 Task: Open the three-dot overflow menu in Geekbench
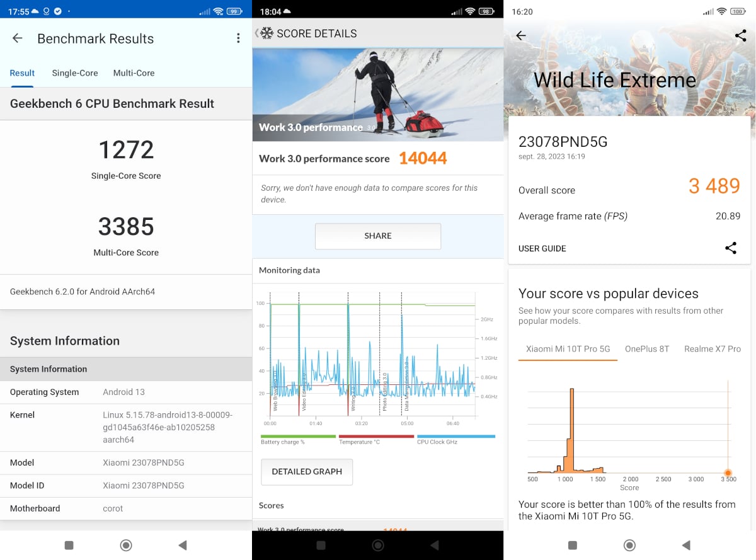(238, 38)
